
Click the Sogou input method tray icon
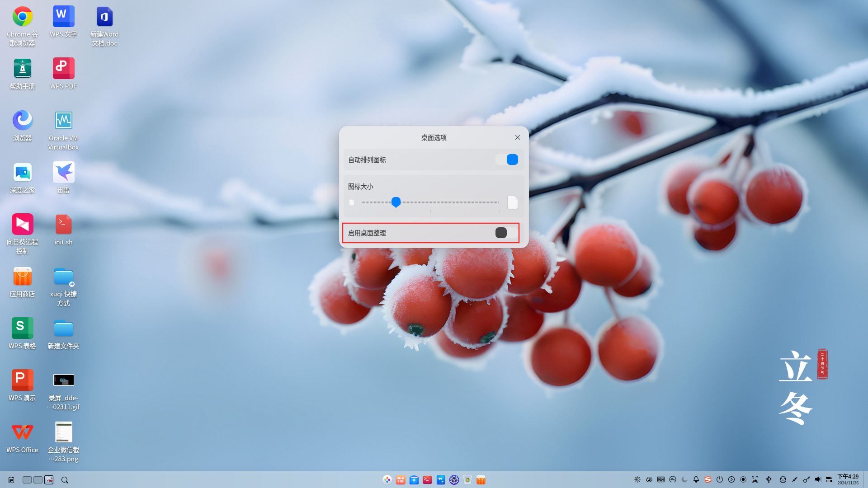(x=708, y=479)
